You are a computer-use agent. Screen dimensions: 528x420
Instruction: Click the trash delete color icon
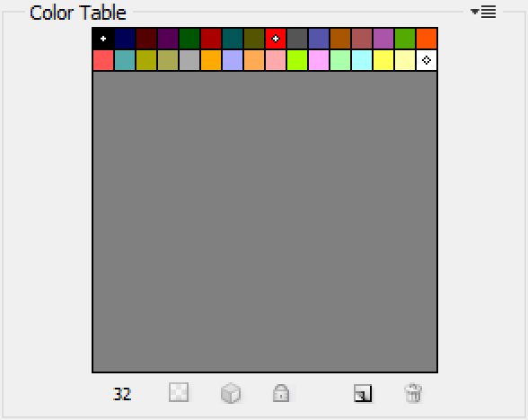[413, 393]
